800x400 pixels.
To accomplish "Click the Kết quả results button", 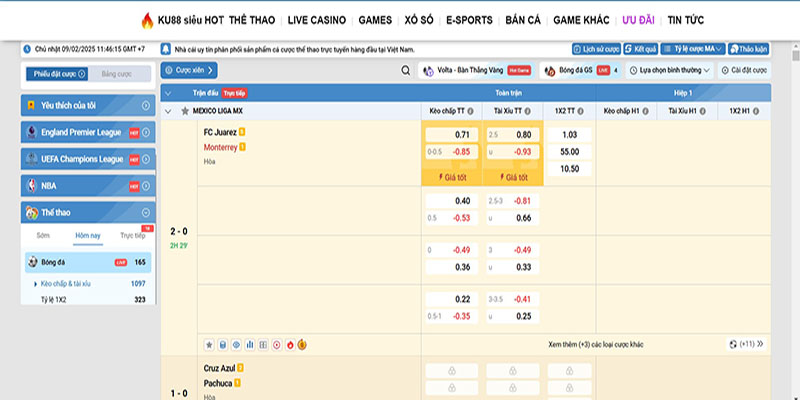I will (640, 48).
